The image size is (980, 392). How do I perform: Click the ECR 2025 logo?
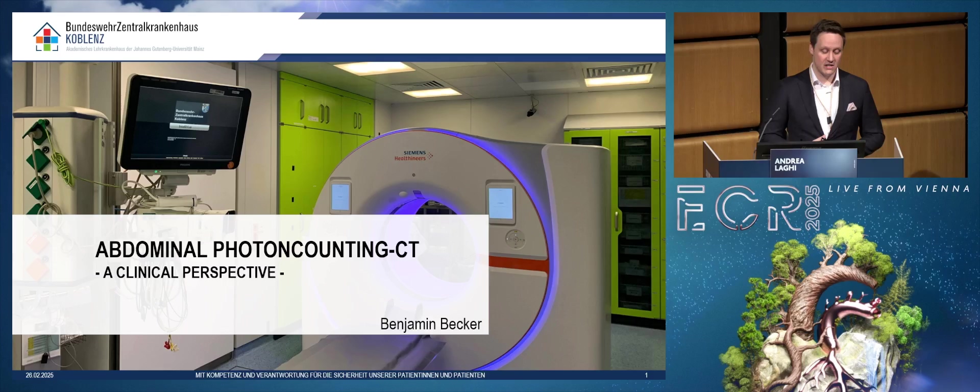(748, 208)
